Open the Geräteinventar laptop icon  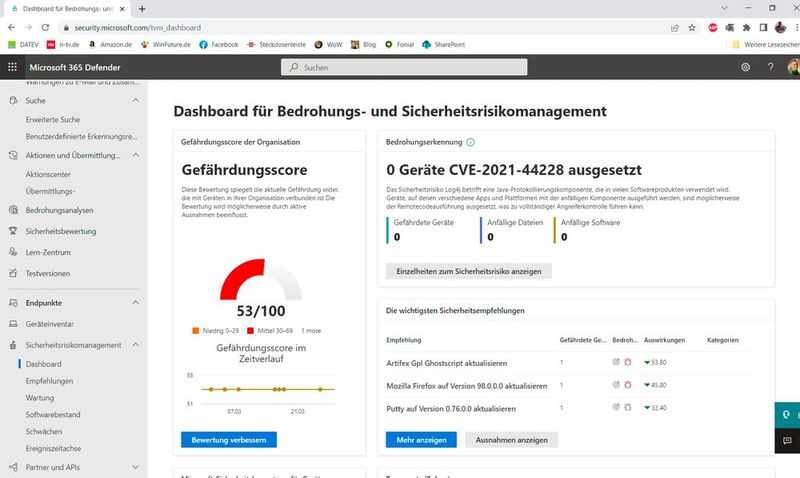[13, 324]
